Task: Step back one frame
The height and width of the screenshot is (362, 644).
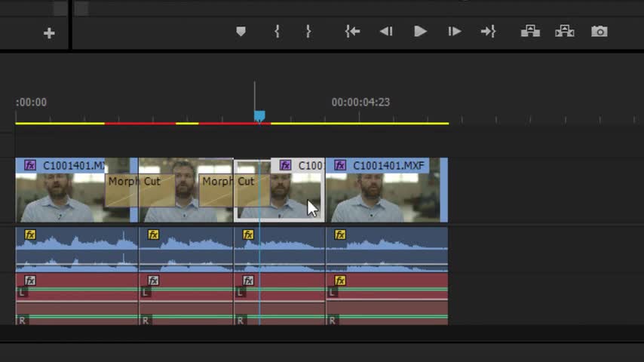Action: pyautogui.click(x=386, y=31)
